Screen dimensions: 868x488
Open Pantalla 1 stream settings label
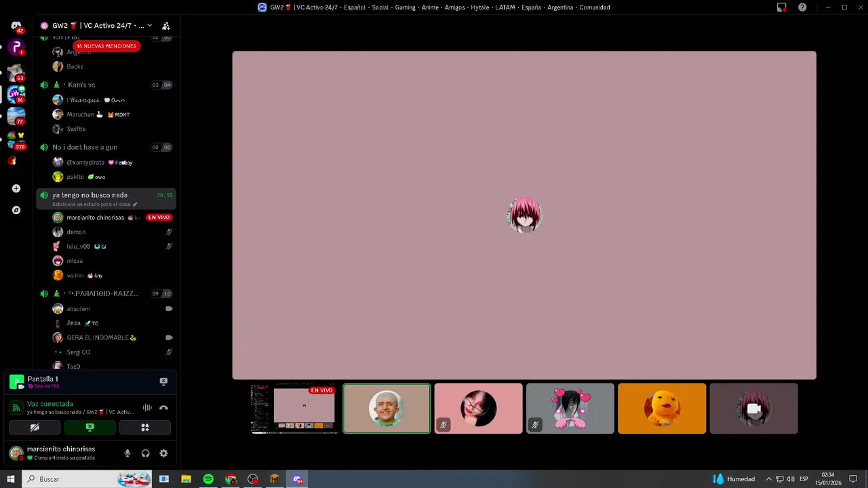click(43, 379)
